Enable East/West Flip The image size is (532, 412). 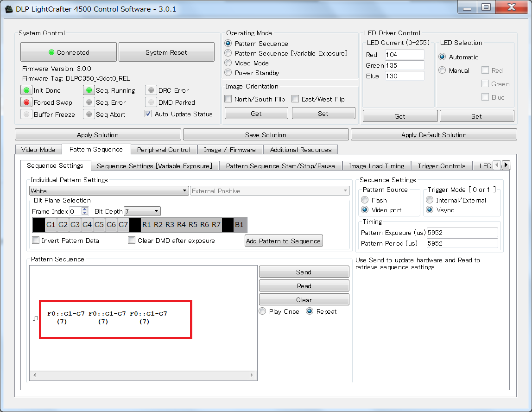[295, 99]
